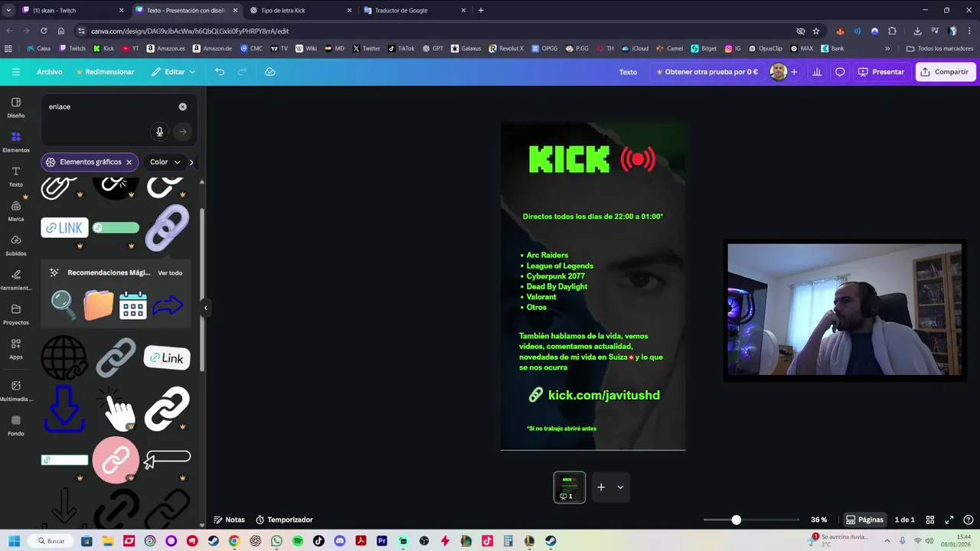Image resolution: width=980 pixels, height=551 pixels.
Task: Insert the blue LINK badge graphic
Action: coord(64,227)
